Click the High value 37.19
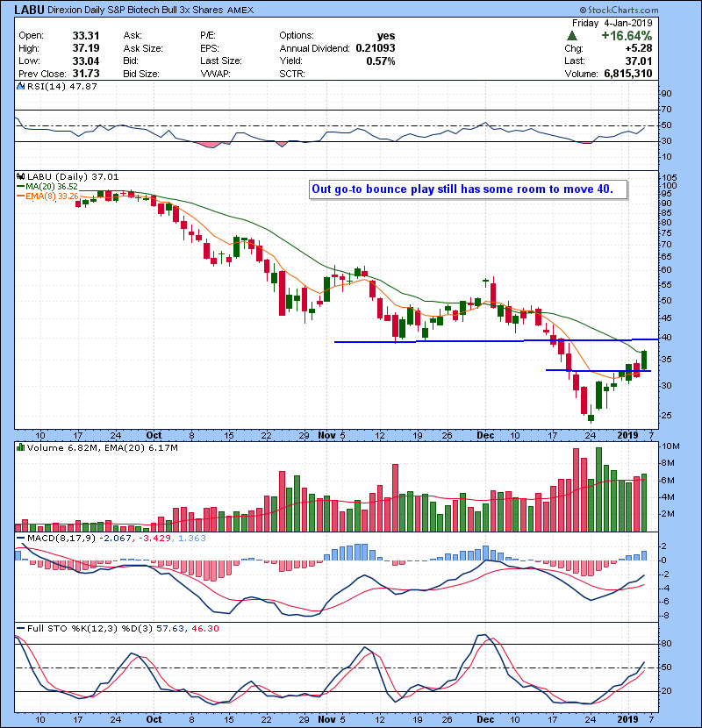The width and height of the screenshot is (702, 728). [x=86, y=48]
